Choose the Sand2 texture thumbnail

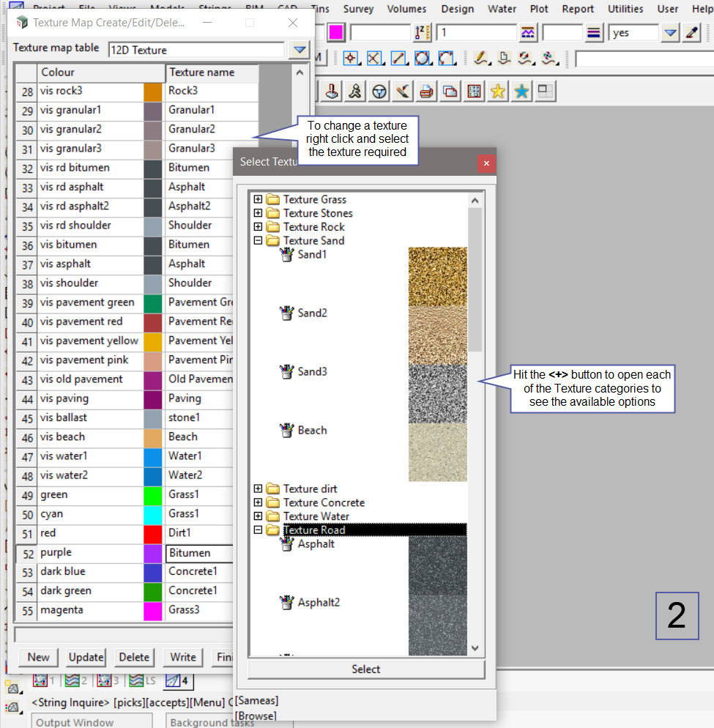pyautogui.click(x=437, y=335)
